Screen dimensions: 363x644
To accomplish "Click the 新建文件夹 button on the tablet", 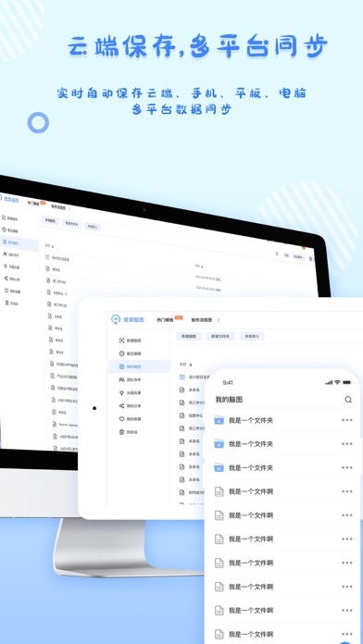I will pos(220,337).
